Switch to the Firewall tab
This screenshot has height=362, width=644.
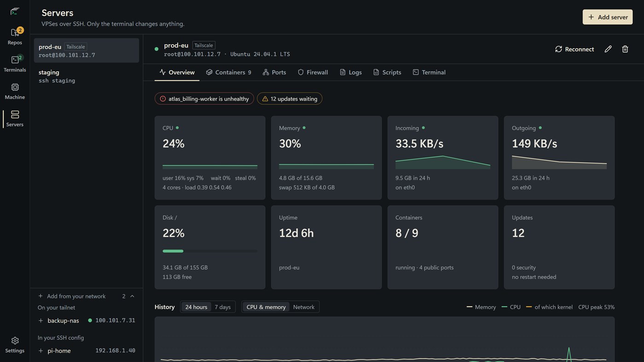pos(313,72)
